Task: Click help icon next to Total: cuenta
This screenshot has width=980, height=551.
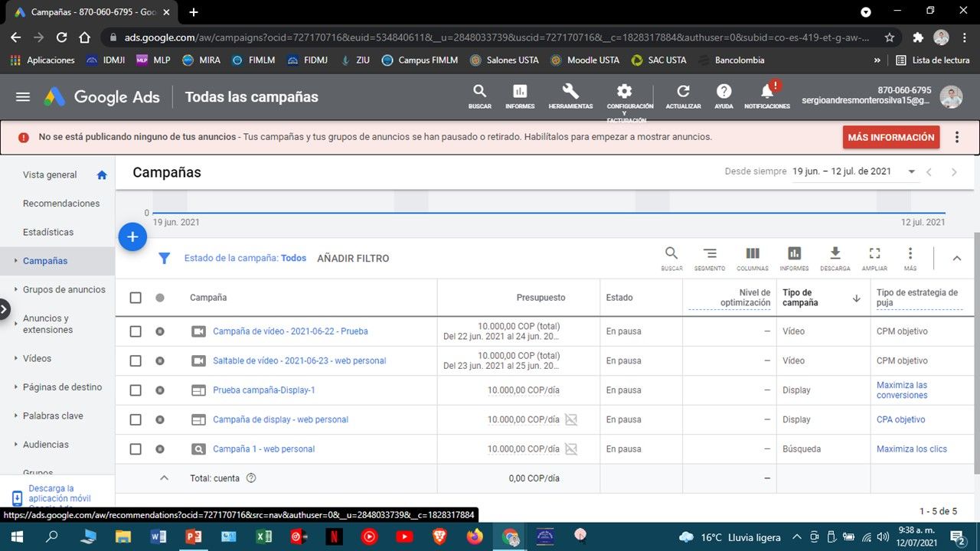Action: coord(251,478)
